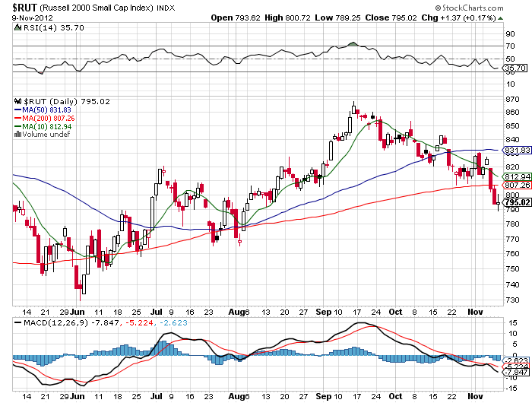Click the 812.94 price axis tag

coord(517,176)
